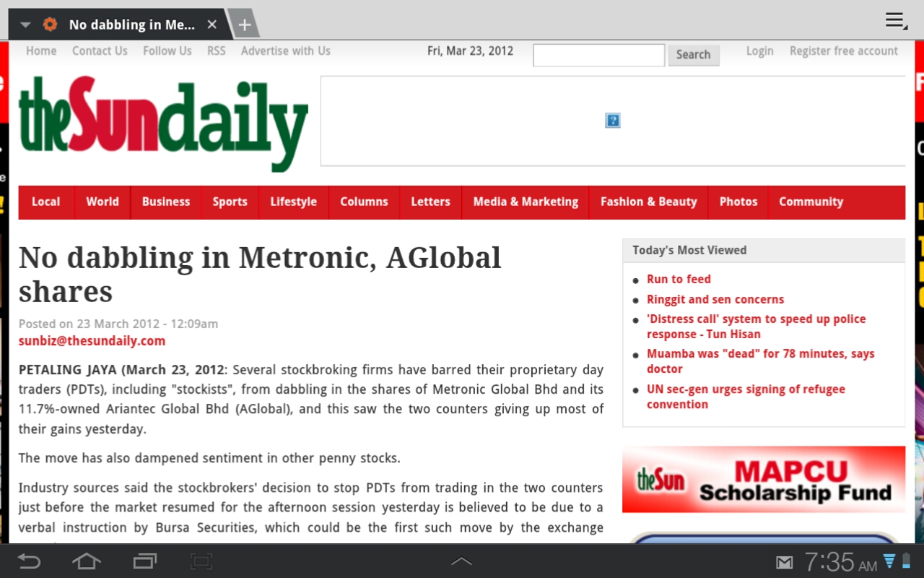924x578 pixels.
Task: Open the Follow Us link
Action: (x=167, y=51)
